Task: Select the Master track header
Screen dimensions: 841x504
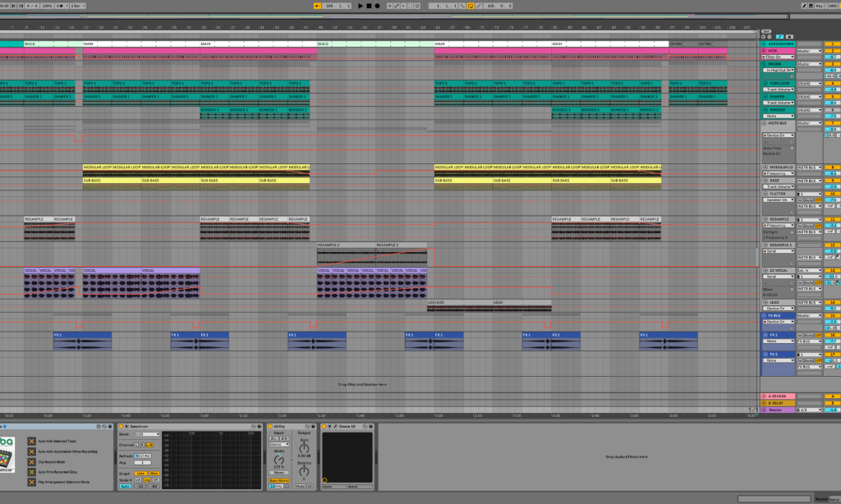Action: pos(779,410)
